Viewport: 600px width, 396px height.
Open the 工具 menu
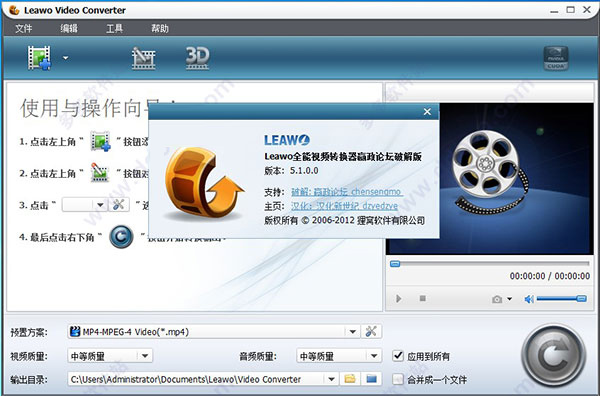114,29
